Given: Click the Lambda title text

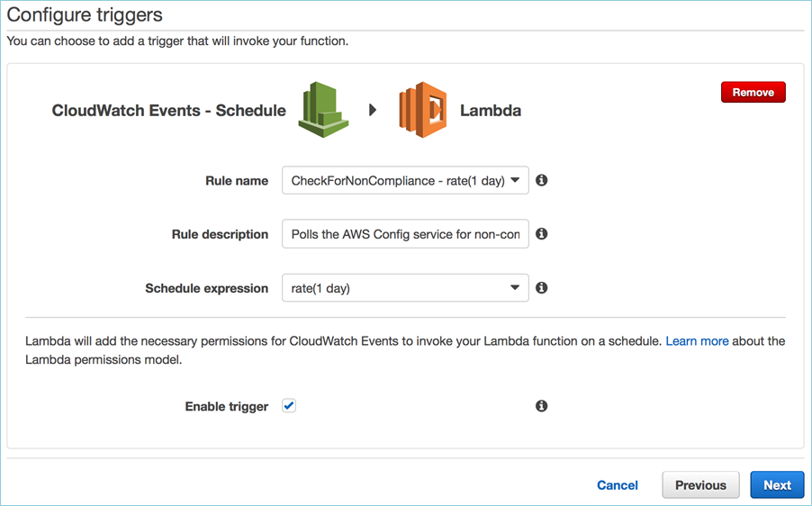Looking at the screenshot, I should click(x=491, y=111).
